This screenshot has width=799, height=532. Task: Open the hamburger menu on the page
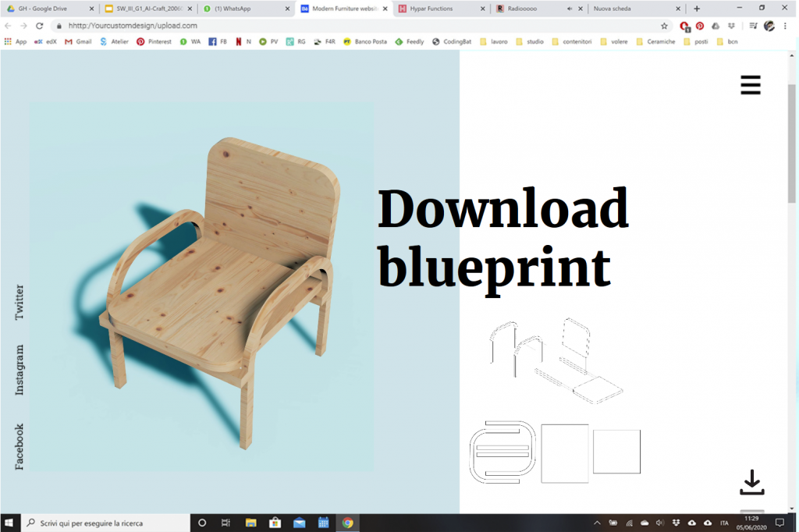pyautogui.click(x=750, y=85)
